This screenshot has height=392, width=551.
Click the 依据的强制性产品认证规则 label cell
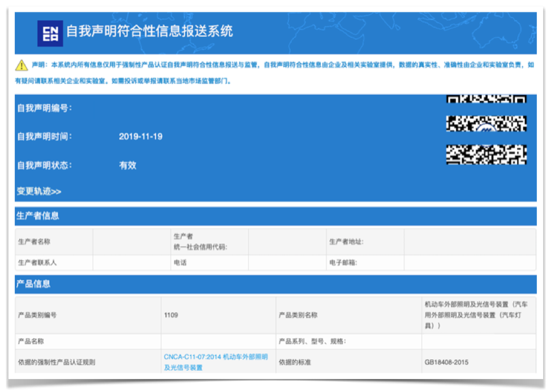pyautogui.click(x=88, y=362)
